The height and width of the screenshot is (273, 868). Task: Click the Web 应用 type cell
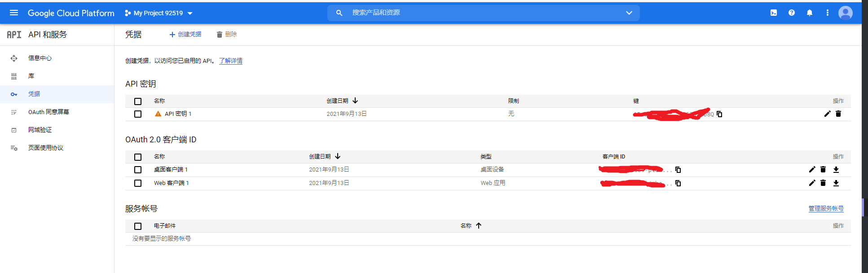coord(493,183)
